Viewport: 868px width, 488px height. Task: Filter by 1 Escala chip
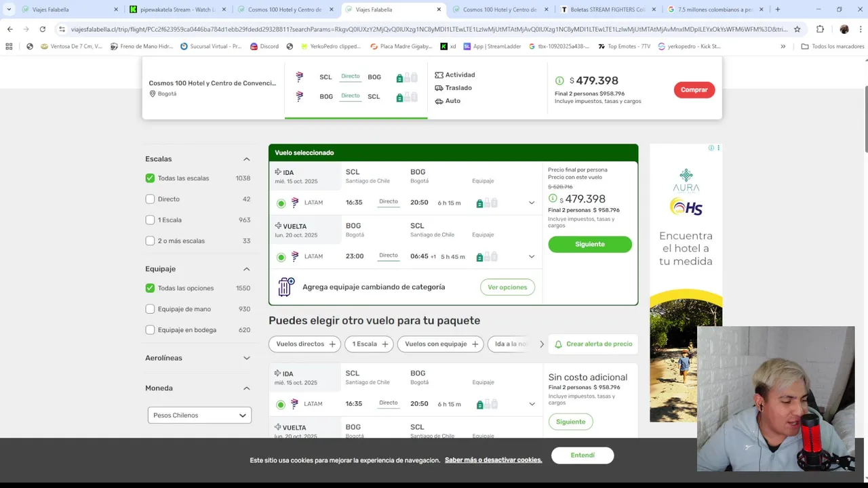[370, 344]
